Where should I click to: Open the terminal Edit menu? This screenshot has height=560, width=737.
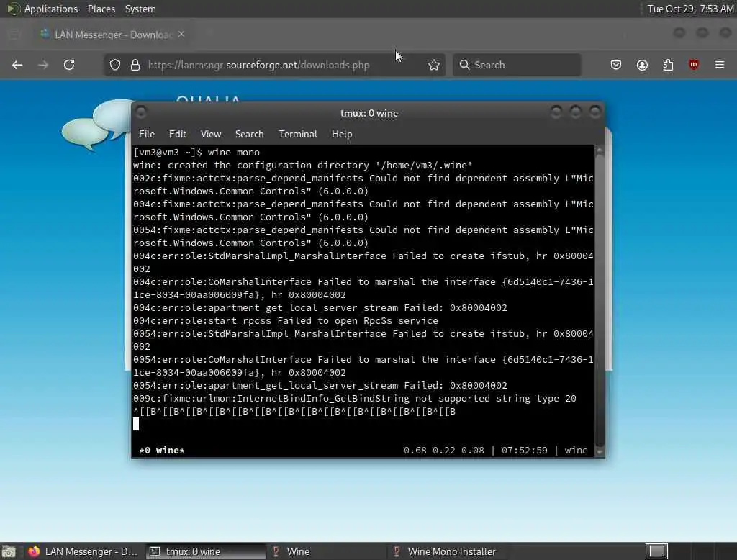tap(177, 134)
